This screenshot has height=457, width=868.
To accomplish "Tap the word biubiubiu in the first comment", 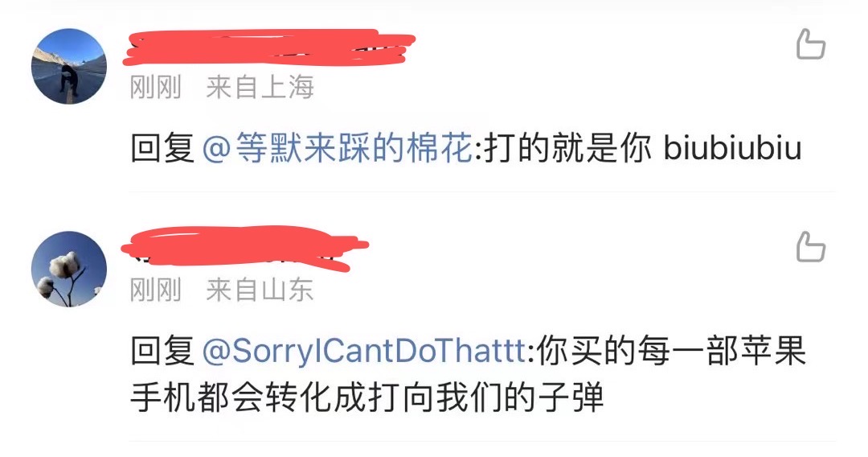I will point(732,149).
